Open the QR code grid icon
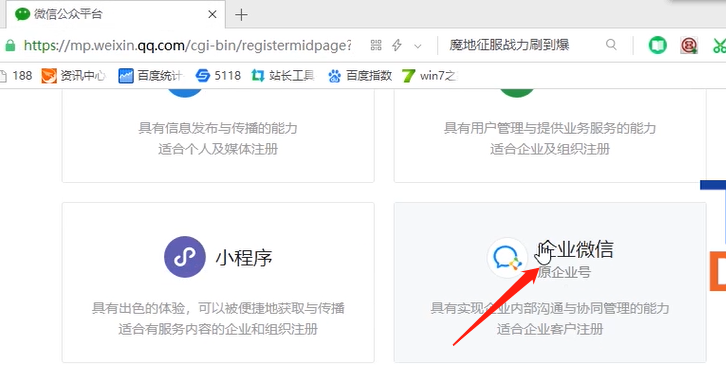The height and width of the screenshot is (391, 726). point(376,45)
